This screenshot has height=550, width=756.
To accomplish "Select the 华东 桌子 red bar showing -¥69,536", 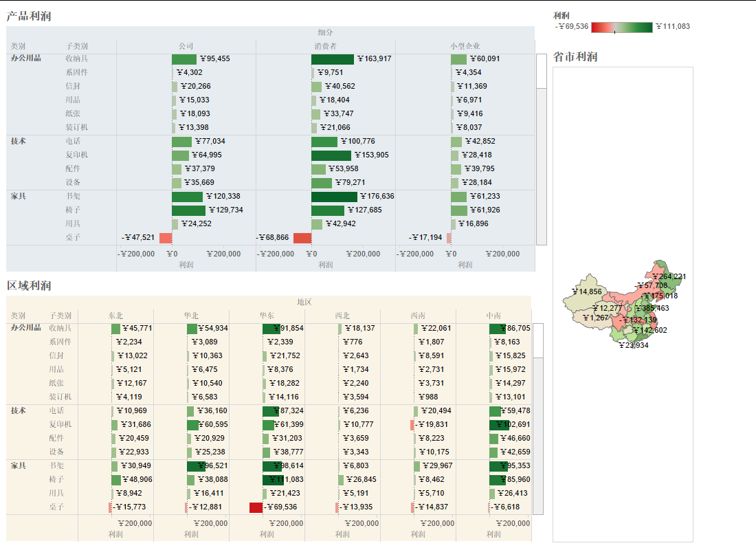I will (256, 507).
